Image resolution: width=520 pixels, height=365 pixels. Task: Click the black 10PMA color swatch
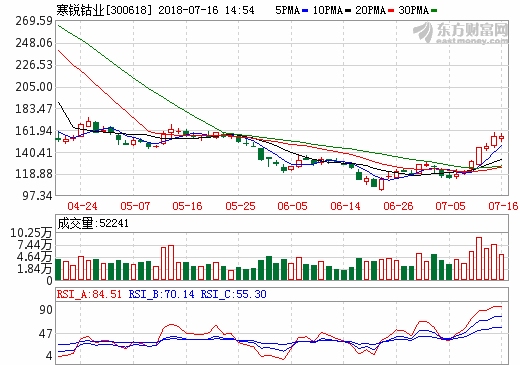tap(348, 11)
